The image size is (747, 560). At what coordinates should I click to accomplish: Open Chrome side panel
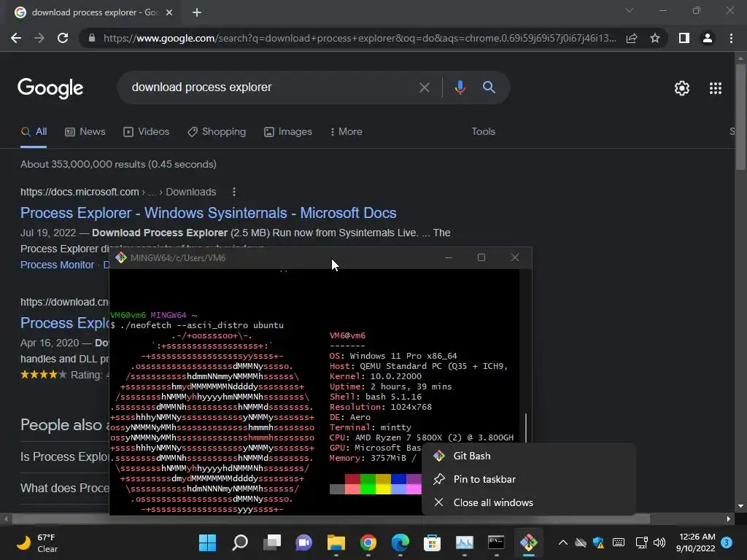[x=684, y=38]
